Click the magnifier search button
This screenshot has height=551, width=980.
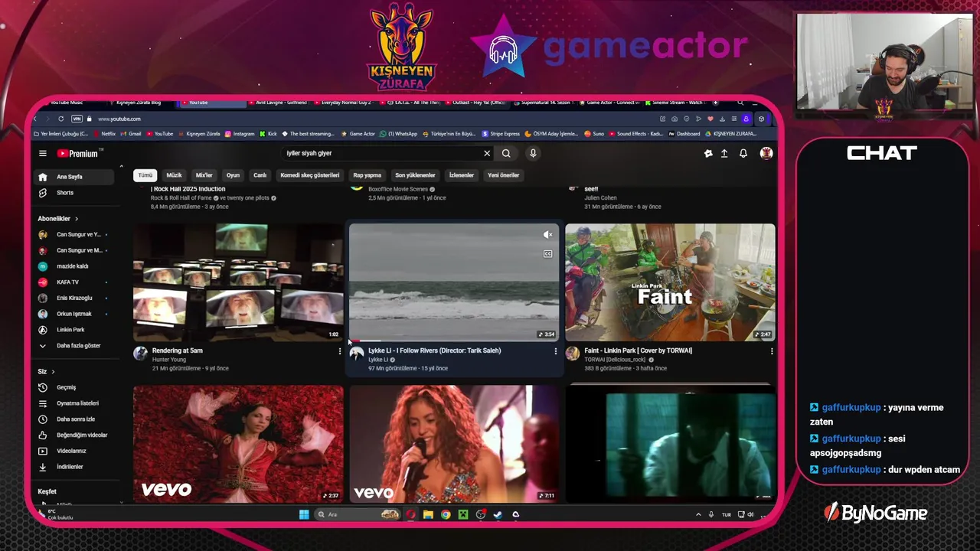pyautogui.click(x=506, y=153)
